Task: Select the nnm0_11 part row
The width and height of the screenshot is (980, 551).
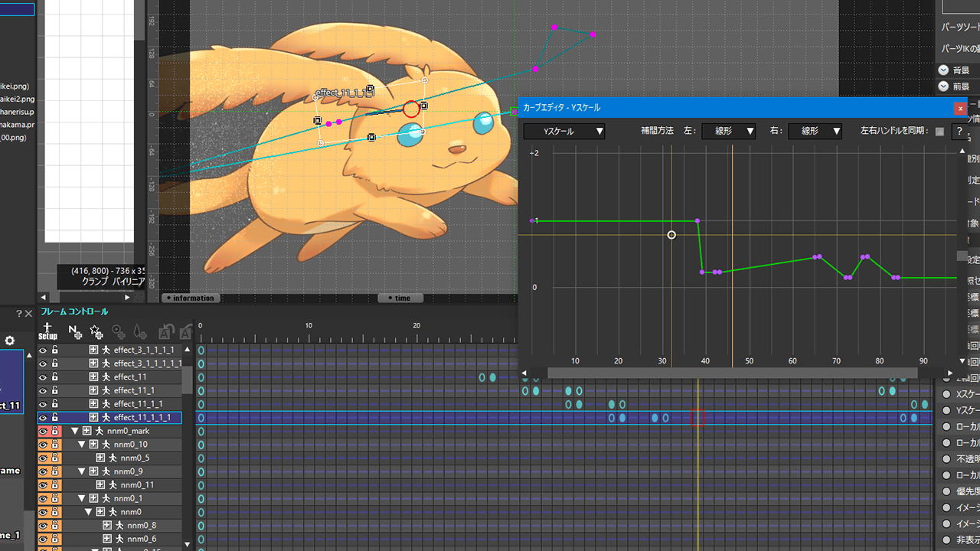Action: (x=109, y=485)
